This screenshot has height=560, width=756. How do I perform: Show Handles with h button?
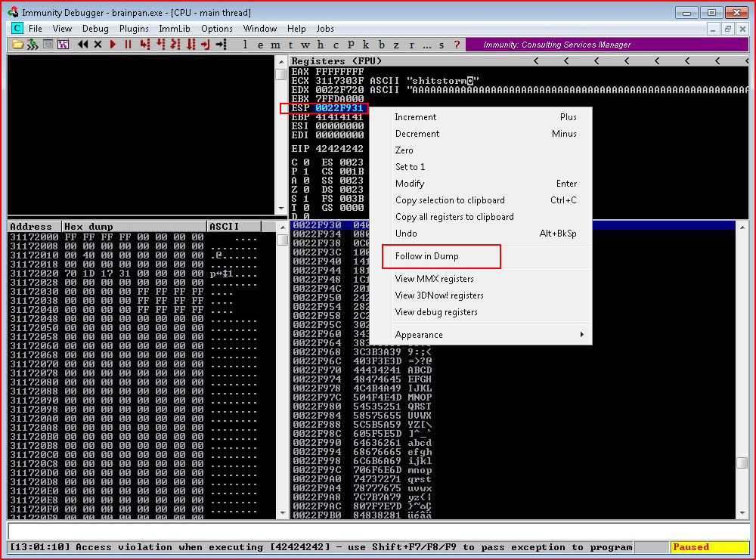coord(320,45)
